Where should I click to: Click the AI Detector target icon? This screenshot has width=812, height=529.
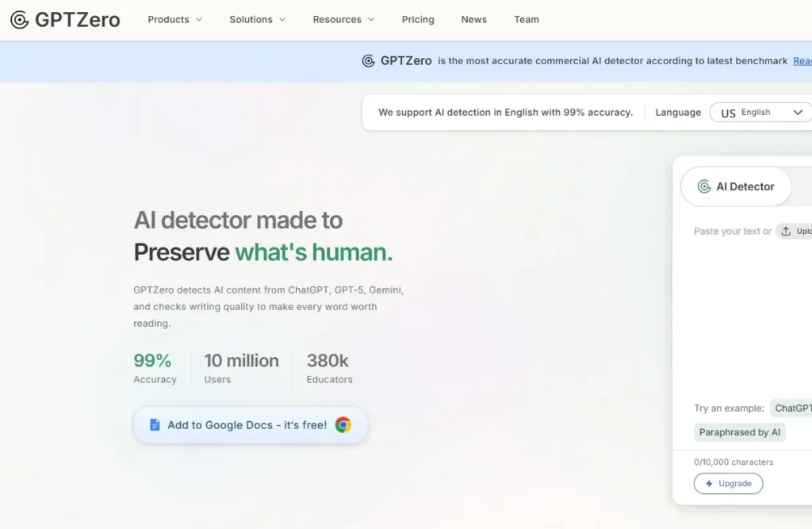pos(703,186)
